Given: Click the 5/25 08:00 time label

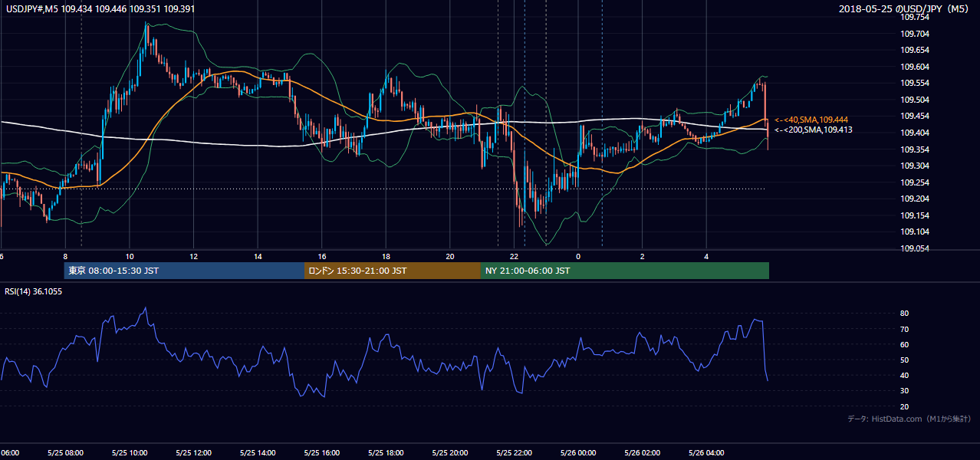Looking at the screenshot, I should [65, 453].
